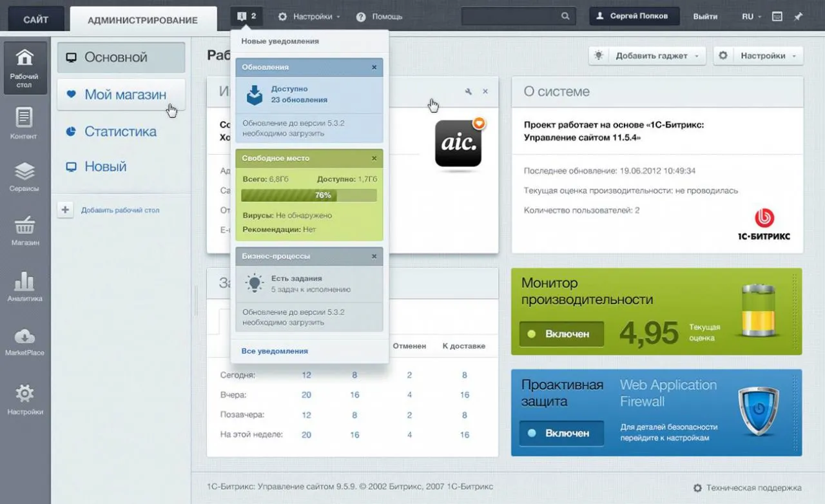Open the Все уведомления link
The height and width of the screenshot is (504, 825).
coord(275,351)
